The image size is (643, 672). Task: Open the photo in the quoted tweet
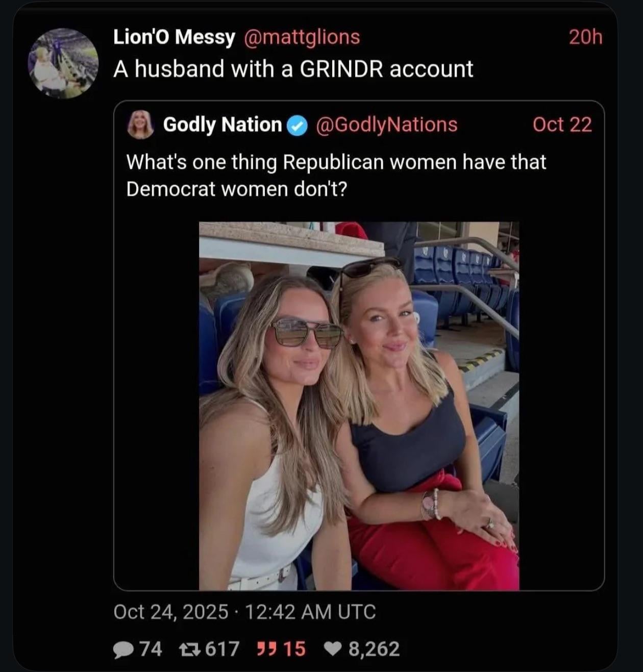[359, 406]
